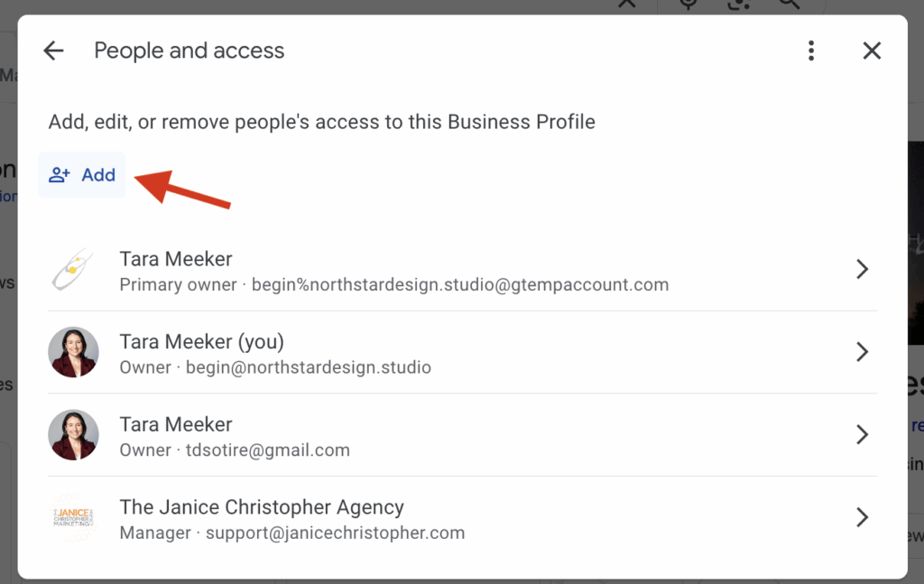Open the Primary owner's orbit logo avatar
924x584 pixels.
(x=73, y=269)
